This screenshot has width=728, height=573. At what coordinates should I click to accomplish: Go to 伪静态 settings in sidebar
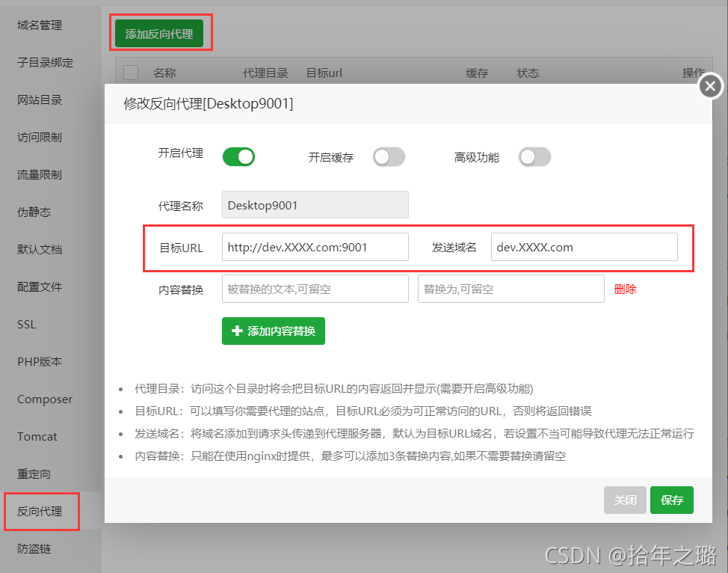tap(34, 212)
